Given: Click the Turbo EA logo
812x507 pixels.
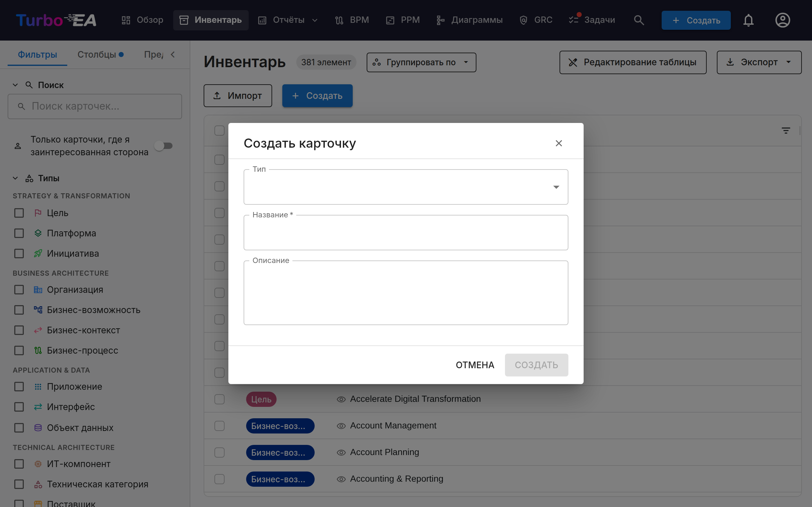Looking at the screenshot, I should point(56,20).
